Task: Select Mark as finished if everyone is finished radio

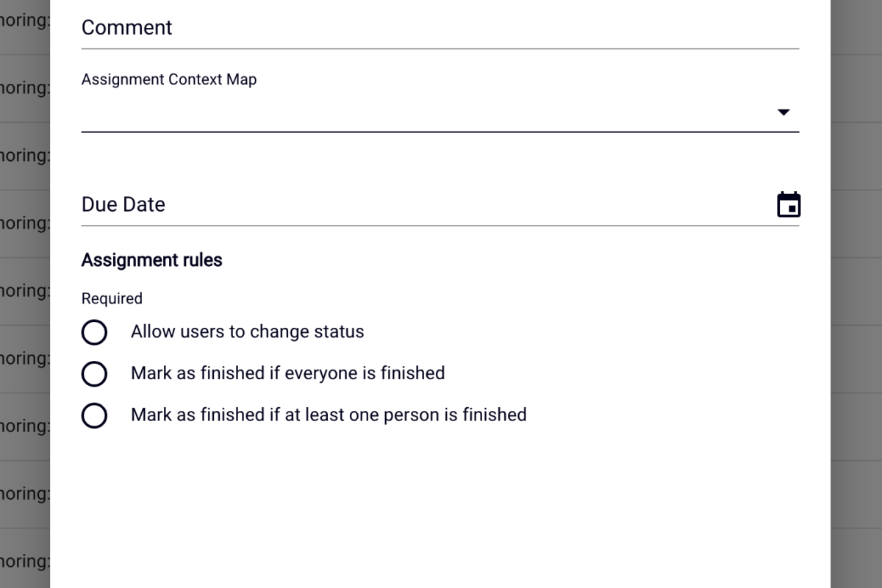Action: 94,374
